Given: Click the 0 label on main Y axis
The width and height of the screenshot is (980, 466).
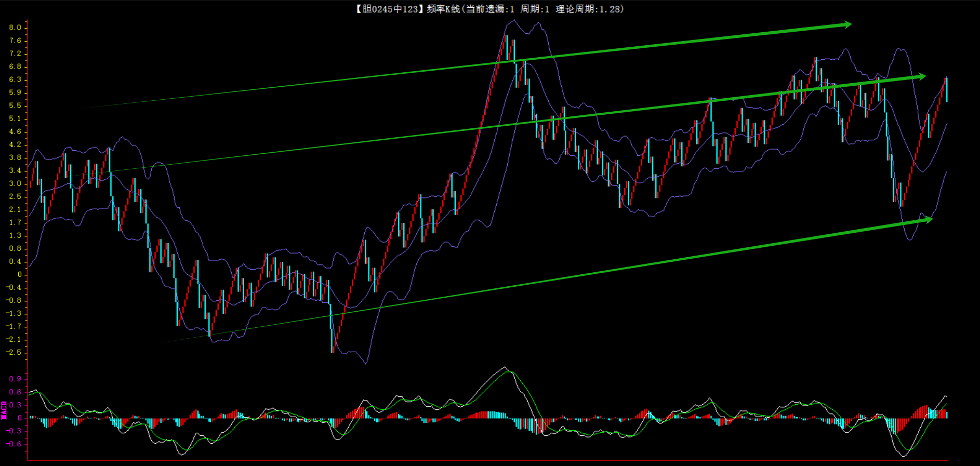Looking at the screenshot, I should pyautogui.click(x=19, y=274).
